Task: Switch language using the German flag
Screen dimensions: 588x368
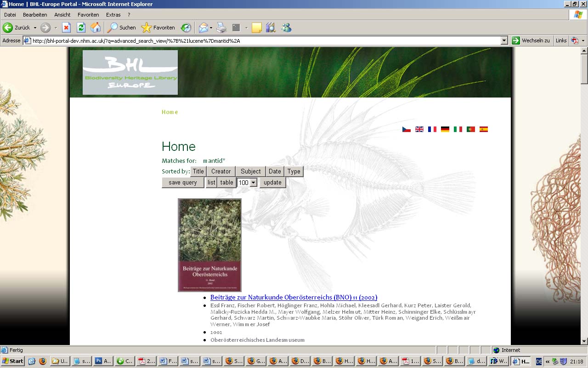Action: [445, 129]
